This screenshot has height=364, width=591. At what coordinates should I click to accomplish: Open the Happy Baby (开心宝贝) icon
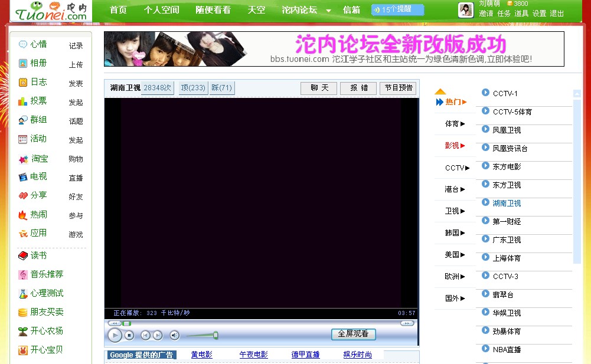tap(23, 350)
